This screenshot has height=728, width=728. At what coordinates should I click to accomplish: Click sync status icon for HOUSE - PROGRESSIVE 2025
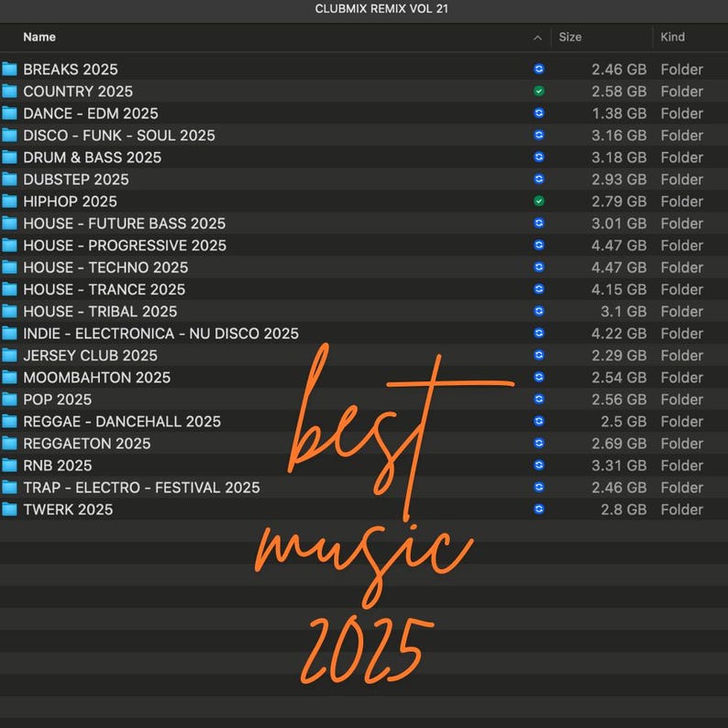[538, 245]
